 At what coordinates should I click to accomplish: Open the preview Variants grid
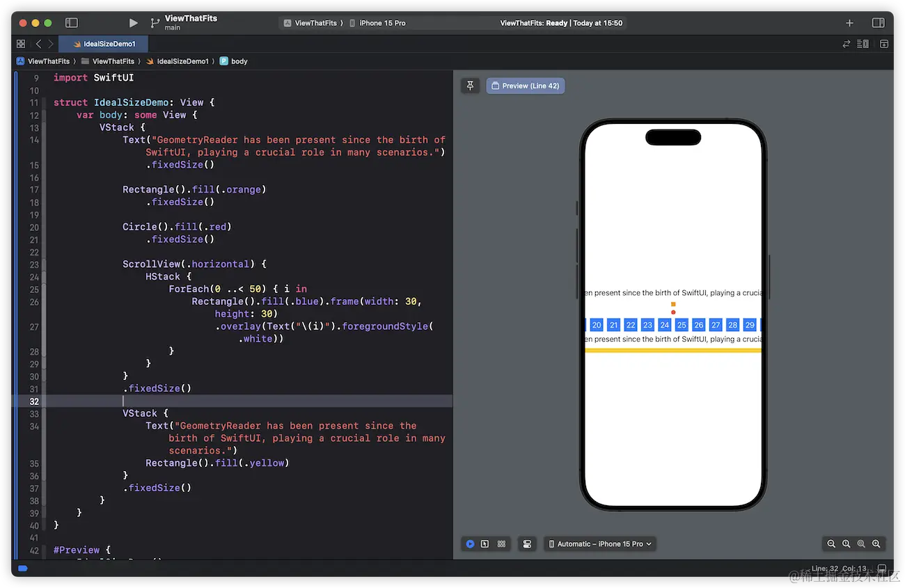[x=501, y=544]
